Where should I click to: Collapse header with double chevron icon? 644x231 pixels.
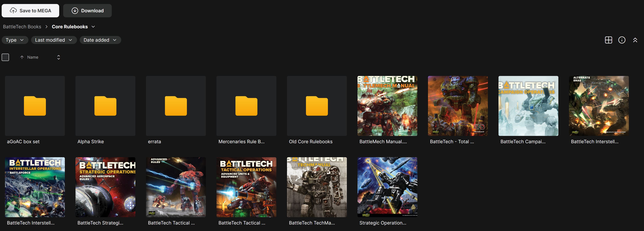point(635,40)
